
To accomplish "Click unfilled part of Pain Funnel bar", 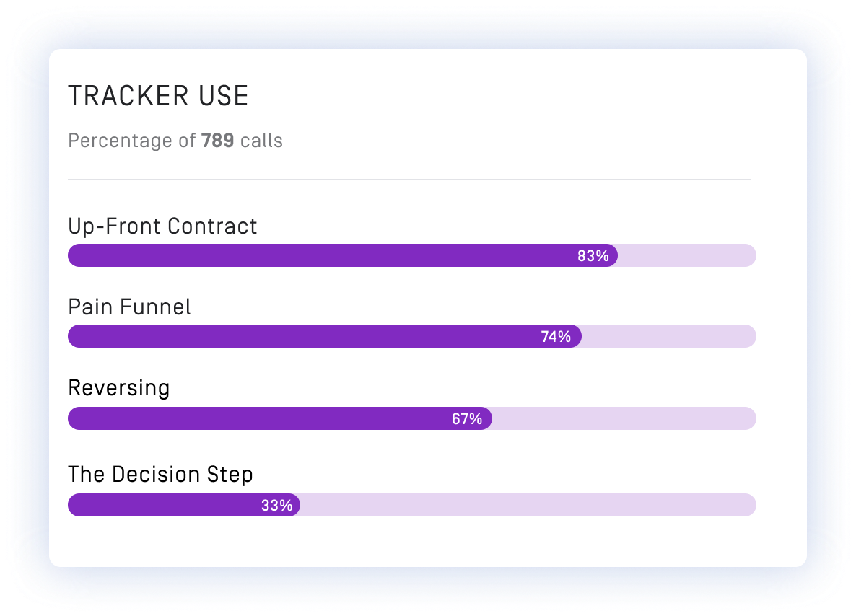I will point(668,336).
